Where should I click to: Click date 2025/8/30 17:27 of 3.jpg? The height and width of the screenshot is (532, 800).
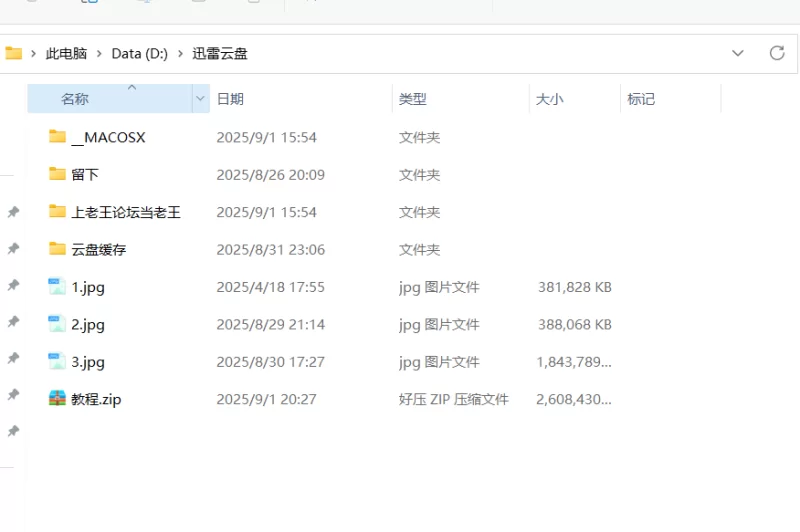[x=270, y=362]
